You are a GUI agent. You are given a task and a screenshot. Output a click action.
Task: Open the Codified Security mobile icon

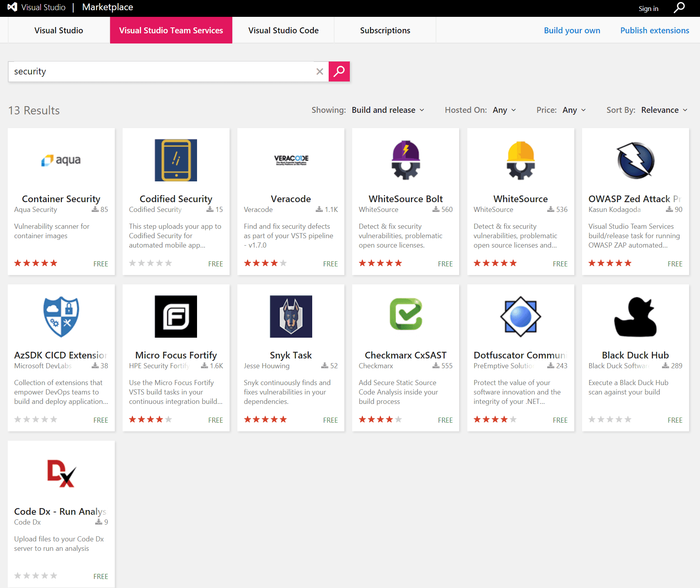point(176,160)
